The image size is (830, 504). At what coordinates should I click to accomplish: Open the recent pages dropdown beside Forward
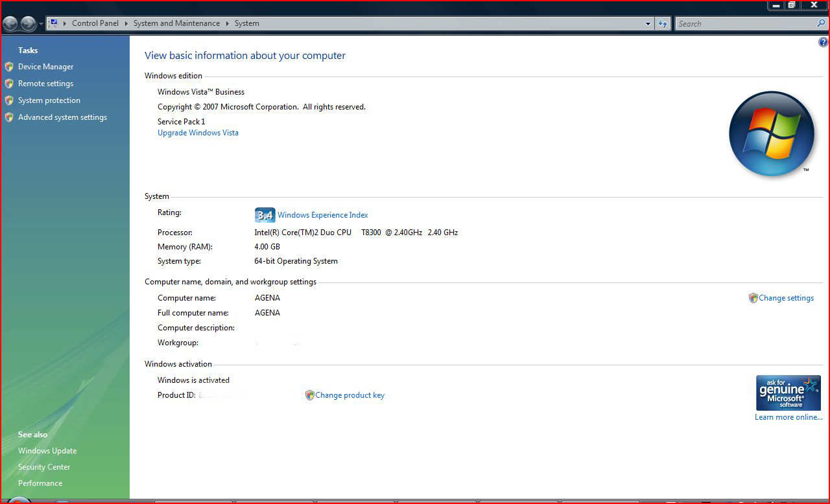[41, 24]
